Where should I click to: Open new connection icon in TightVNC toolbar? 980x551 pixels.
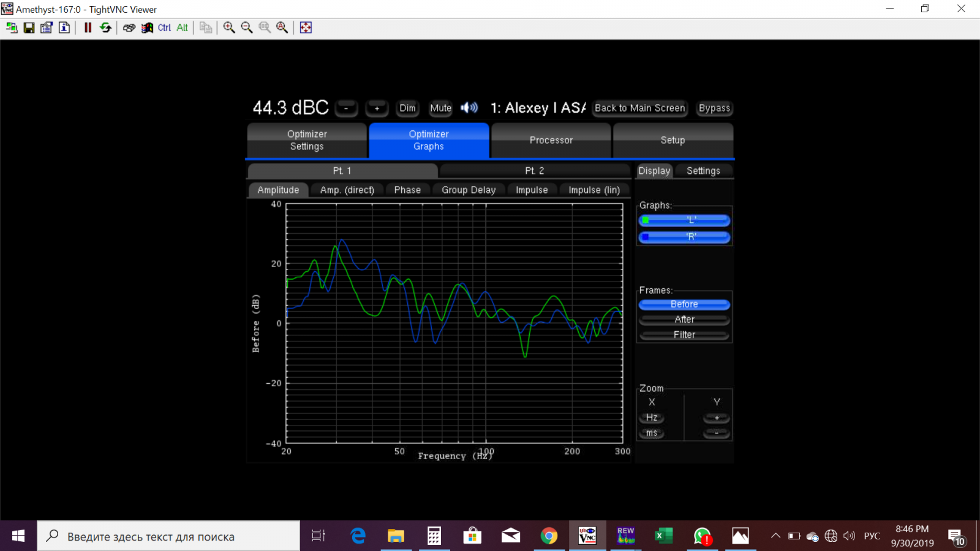[12, 28]
